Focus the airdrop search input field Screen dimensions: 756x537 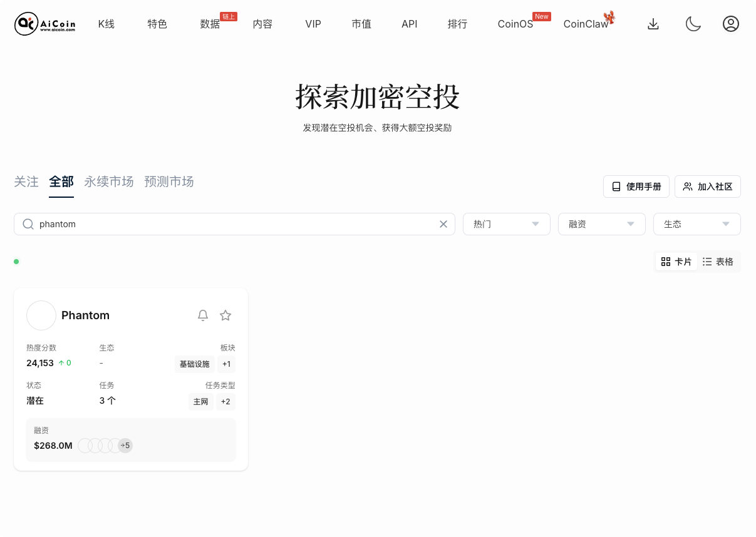coord(234,224)
